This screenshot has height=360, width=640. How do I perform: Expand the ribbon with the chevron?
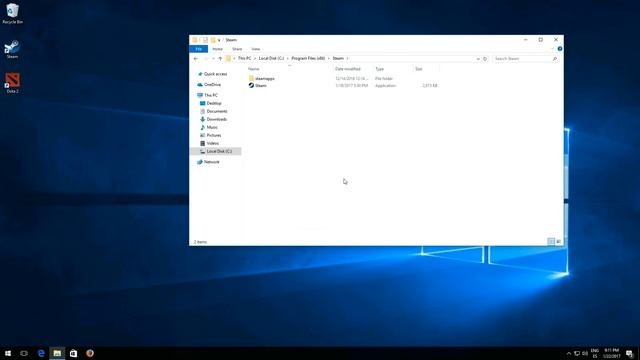pos(553,49)
